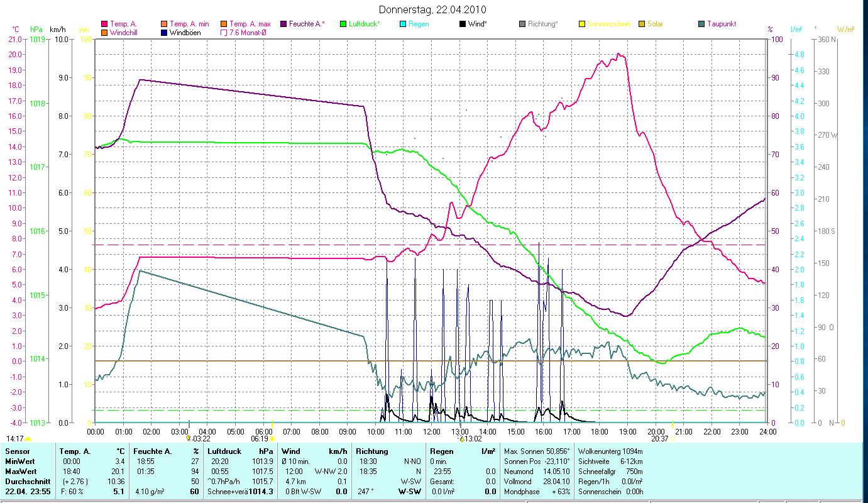868x503 pixels.
Task: Click the Temp. A. table column header
Action: [x=75, y=451]
